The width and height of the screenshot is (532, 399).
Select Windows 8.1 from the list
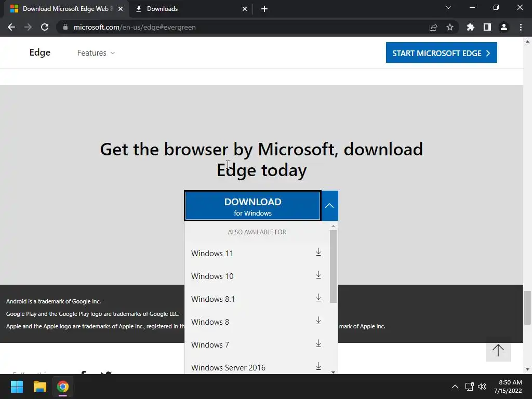pyautogui.click(x=257, y=299)
